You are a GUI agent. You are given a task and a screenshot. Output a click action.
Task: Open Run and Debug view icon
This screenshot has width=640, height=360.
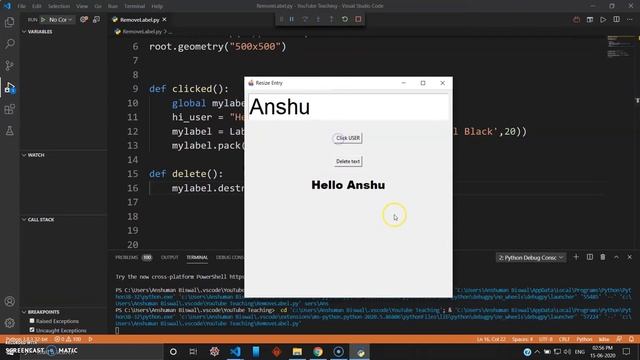(x=9, y=87)
